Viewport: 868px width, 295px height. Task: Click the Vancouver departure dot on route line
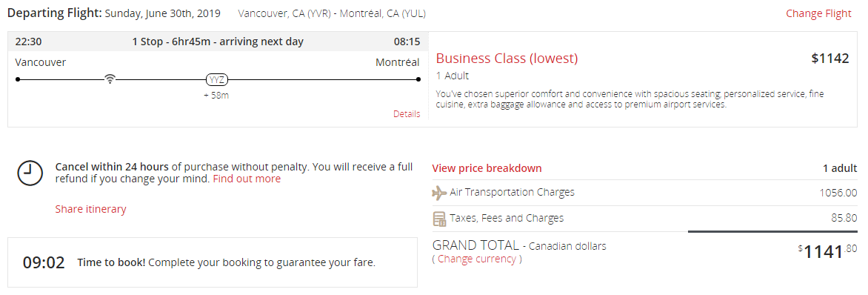[x=18, y=79]
